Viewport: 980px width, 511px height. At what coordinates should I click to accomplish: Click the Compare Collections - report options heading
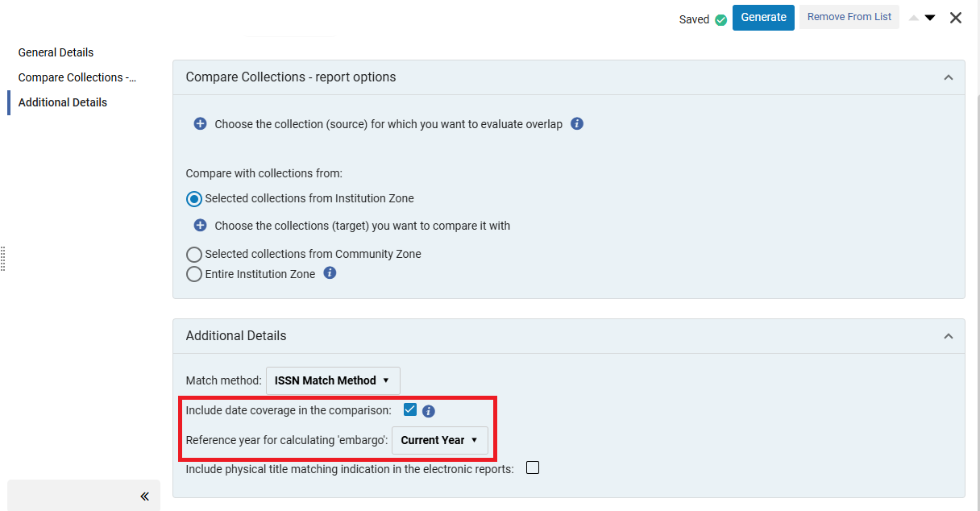coord(291,77)
